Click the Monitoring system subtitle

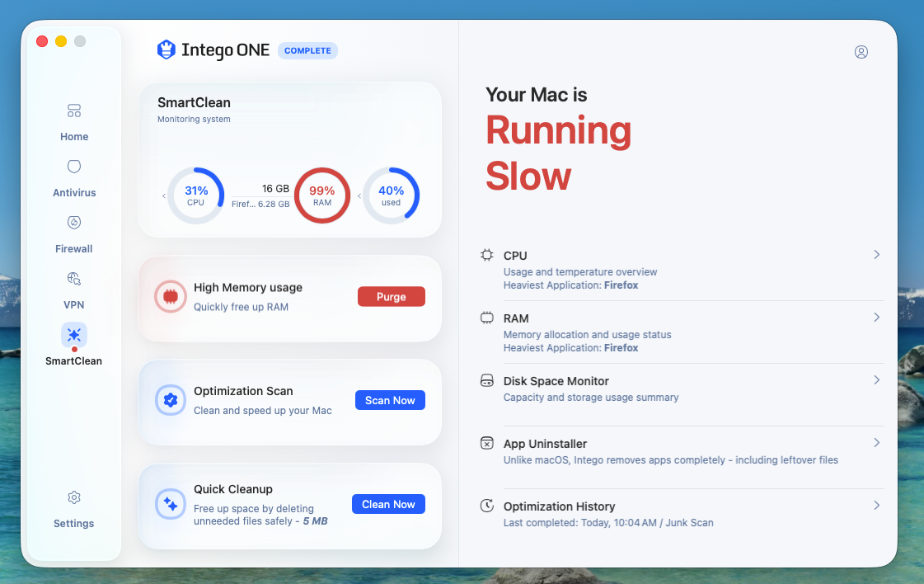click(x=194, y=119)
